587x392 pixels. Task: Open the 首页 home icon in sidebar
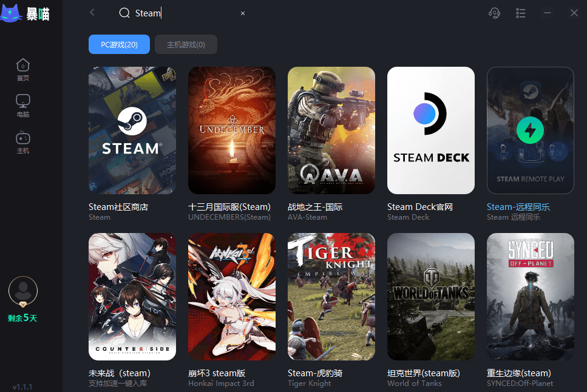[23, 69]
